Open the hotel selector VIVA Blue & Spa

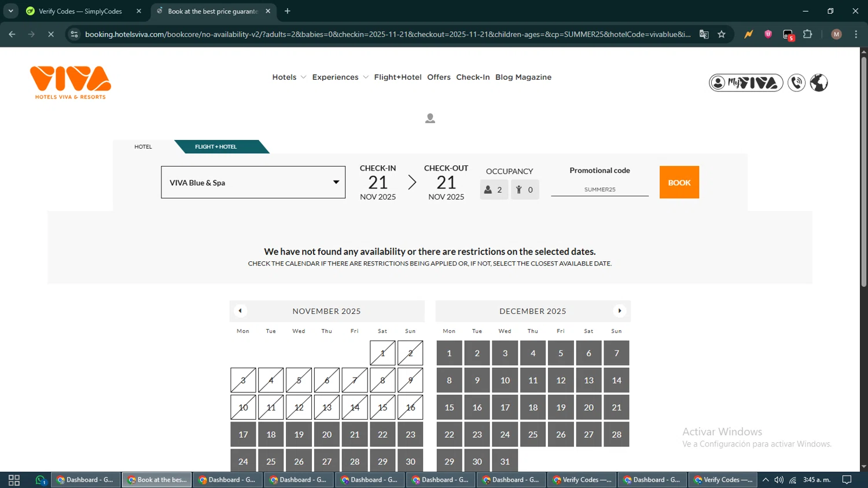253,182
